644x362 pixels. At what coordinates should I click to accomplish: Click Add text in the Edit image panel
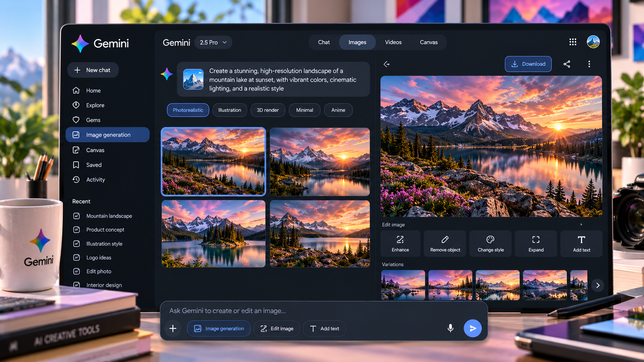[x=581, y=244]
